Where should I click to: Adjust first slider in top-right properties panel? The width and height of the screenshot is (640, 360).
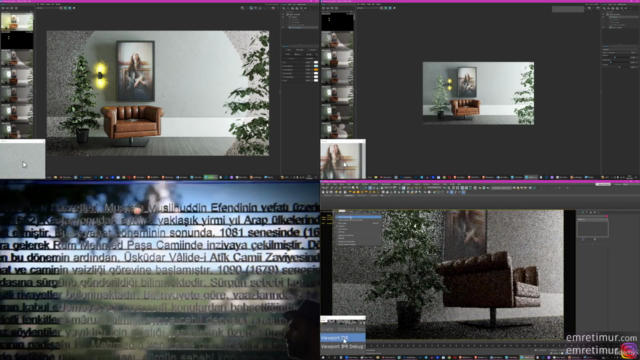coord(616,58)
